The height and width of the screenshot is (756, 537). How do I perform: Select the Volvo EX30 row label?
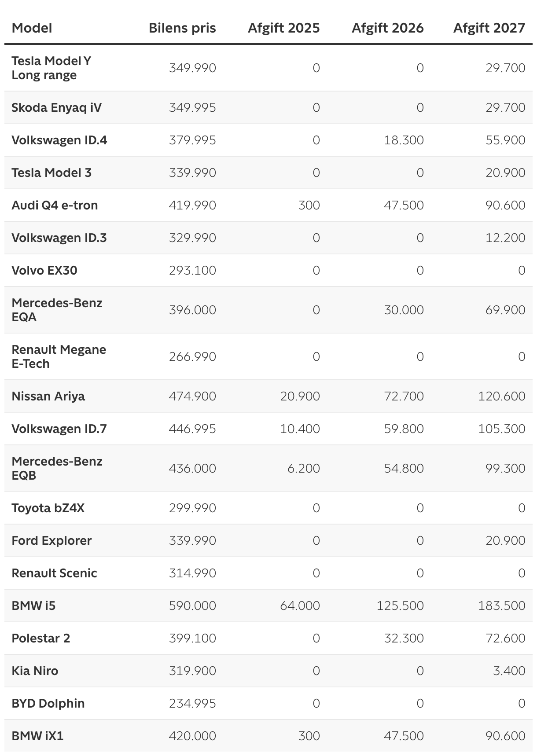44,271
